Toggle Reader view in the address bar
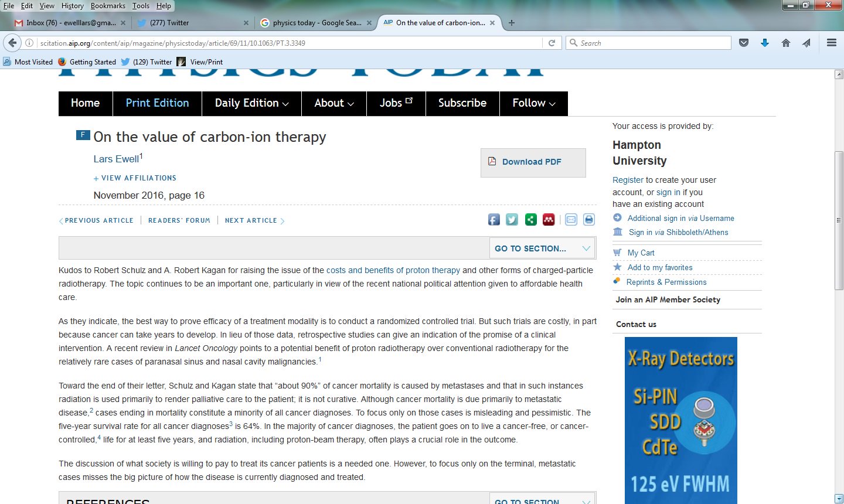The width and height of the screenshot is (844, 504). (x=552, y=42)
